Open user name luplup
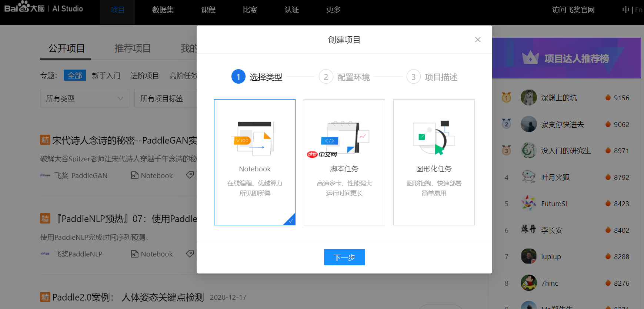The image size is (644, 309). click(551, 256)
